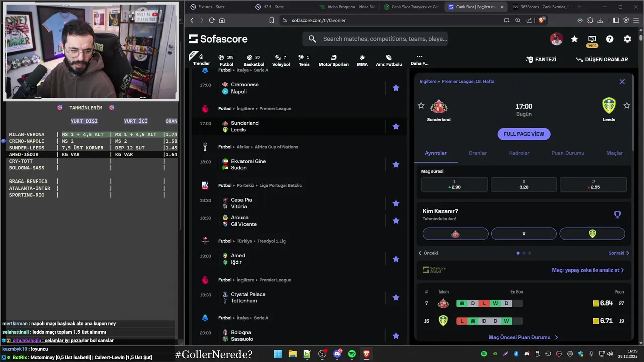
Task: Open Maçı yapay zeka ile analiz et
Action: click(588, 270)
